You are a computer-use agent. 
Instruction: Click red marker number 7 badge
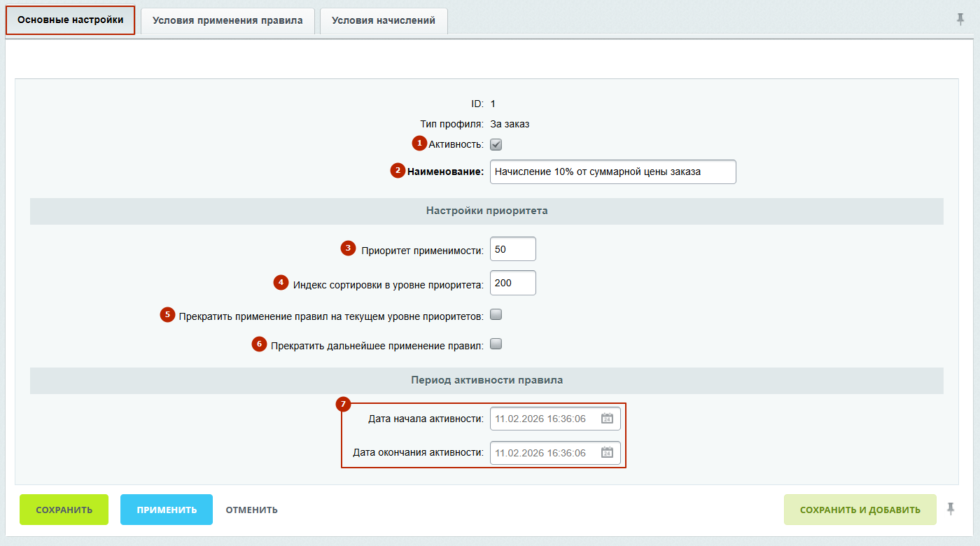point(343,405)
